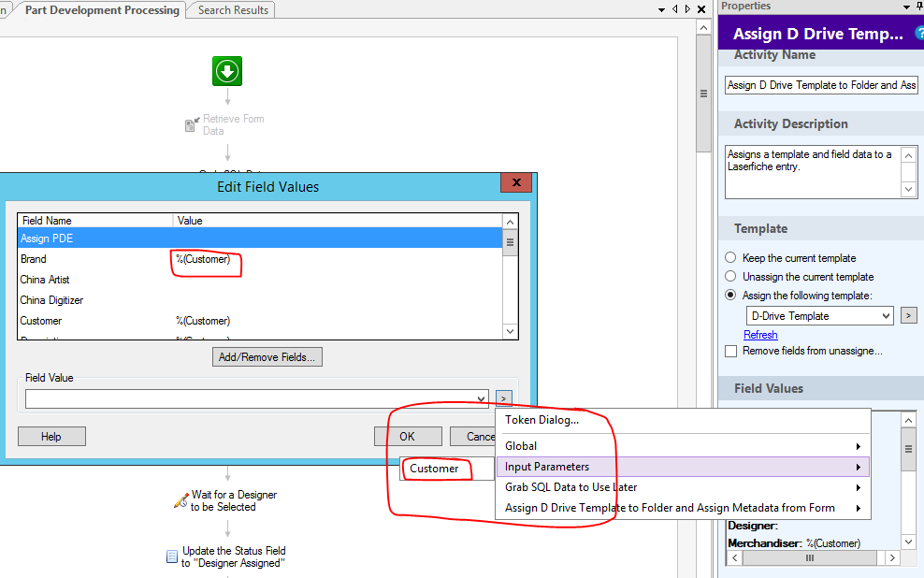Click the designer canvas scroll up arrow

pyautogui.click(x=703, y=27)
